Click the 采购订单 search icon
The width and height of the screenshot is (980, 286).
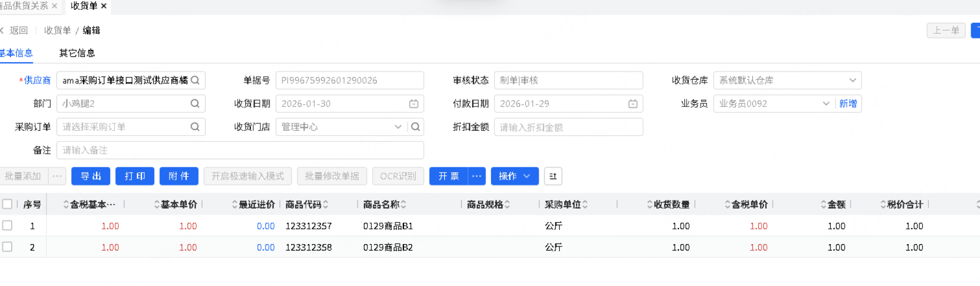point(195,127)
